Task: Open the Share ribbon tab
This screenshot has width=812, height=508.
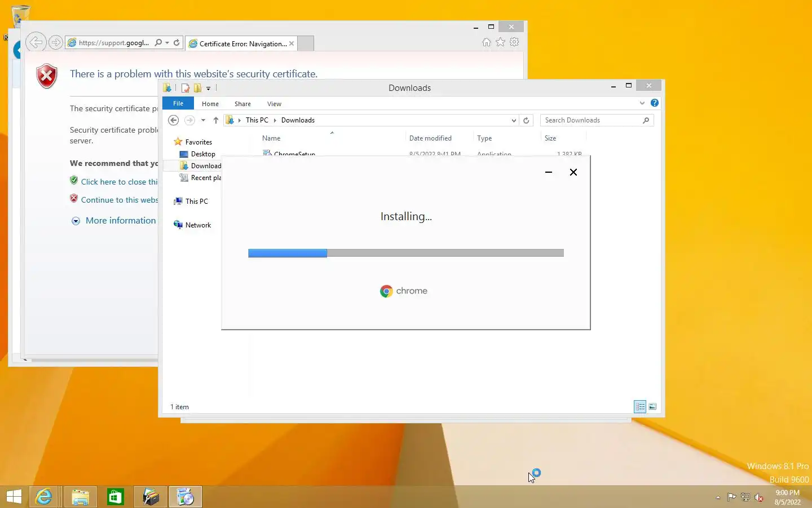Action: 242,104
